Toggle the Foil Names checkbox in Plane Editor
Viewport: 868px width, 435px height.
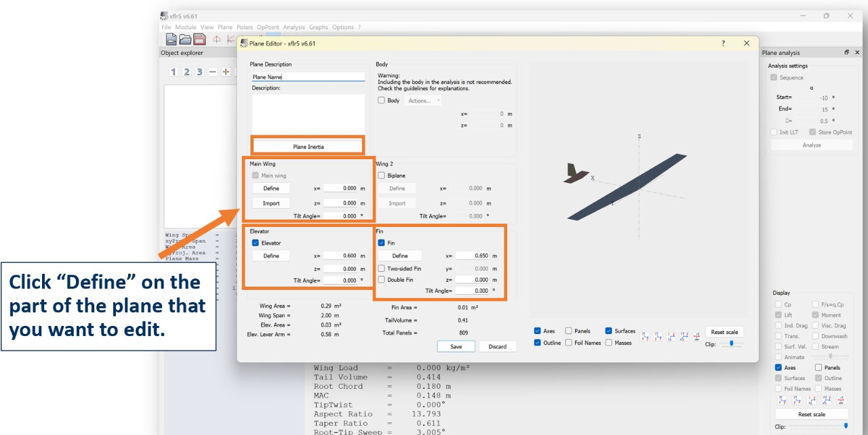click(569, 343)
